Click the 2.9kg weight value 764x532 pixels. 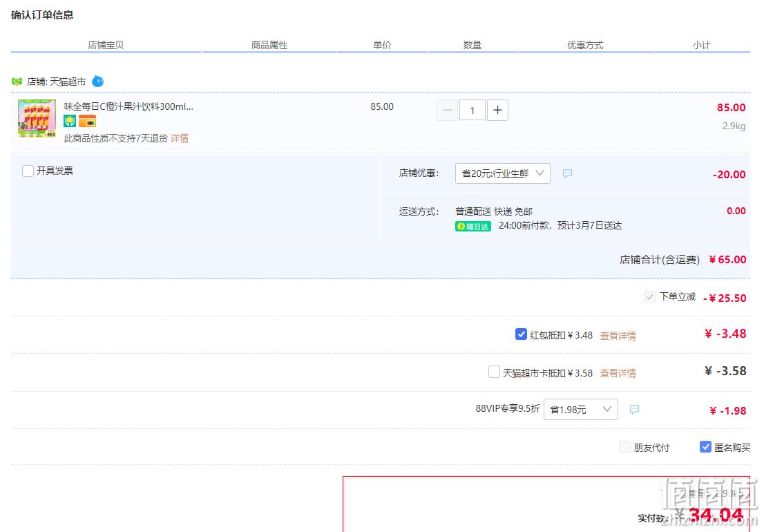tap(734, 126)
